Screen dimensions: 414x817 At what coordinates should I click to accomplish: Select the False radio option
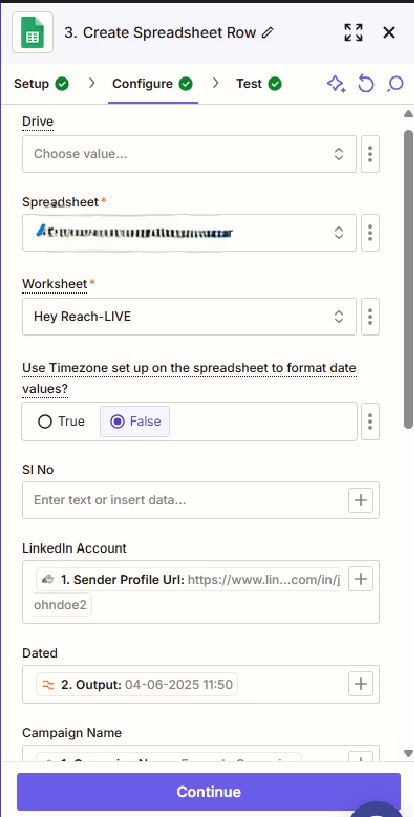[x=135, y=421]
